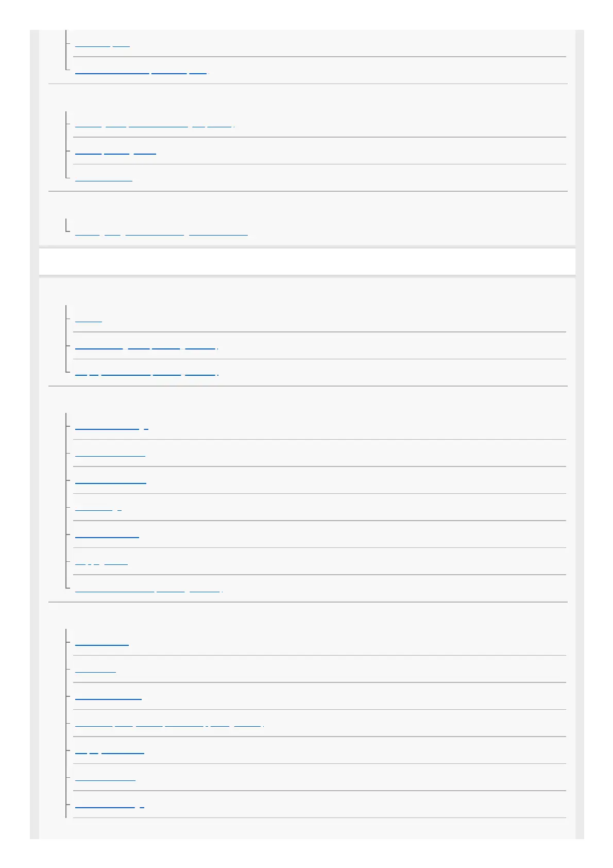
Task: Open first link of the bottom group
Action: tap(101, 643)
